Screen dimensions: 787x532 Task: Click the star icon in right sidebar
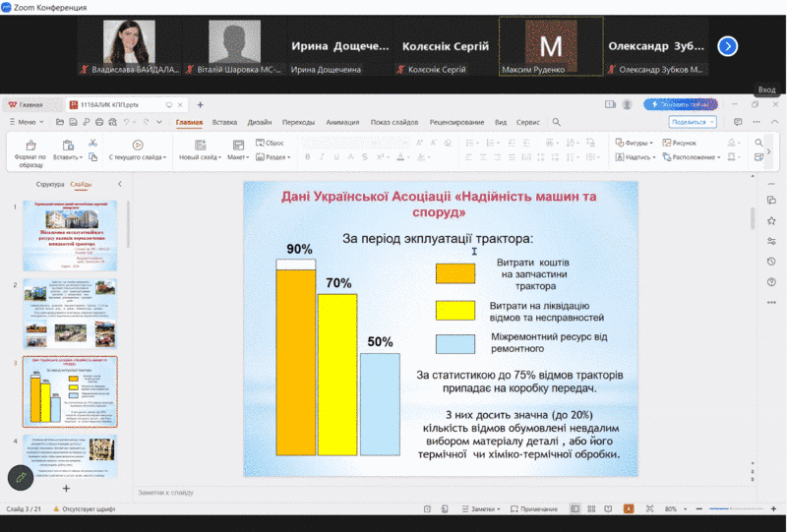pyautogui.click(x=771, y=221)
